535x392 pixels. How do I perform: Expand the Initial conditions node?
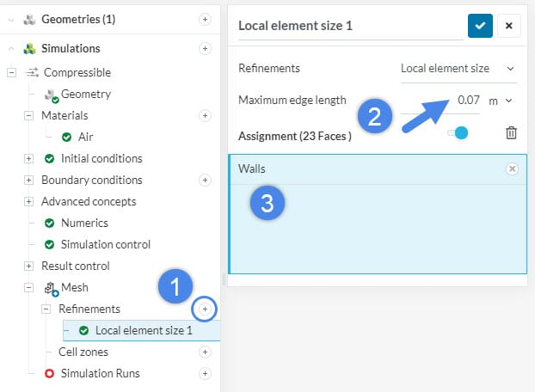tap(28, 159)
